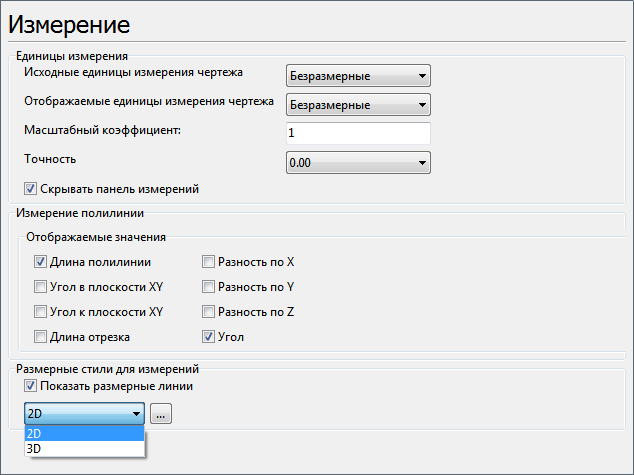Expand the Точность dropdown
The width and height of the screenshot is (634, 475).
[x=357, y=162]
